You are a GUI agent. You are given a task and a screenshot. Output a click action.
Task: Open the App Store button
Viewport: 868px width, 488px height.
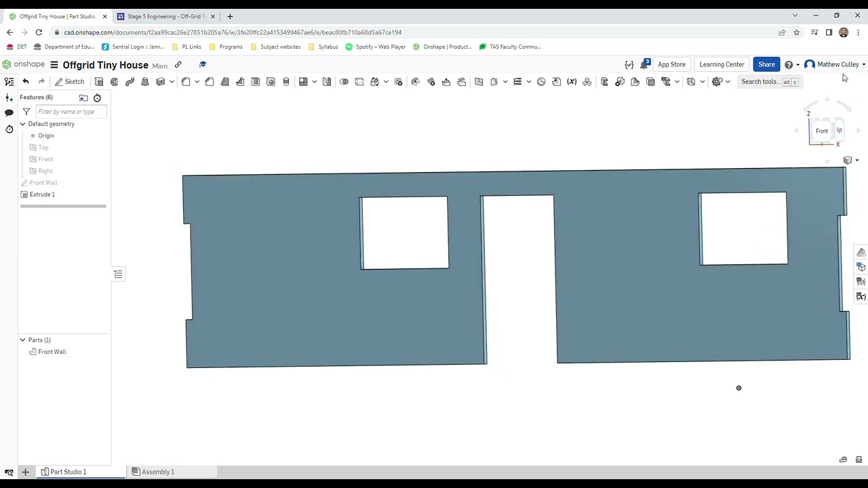pos(671,64)
